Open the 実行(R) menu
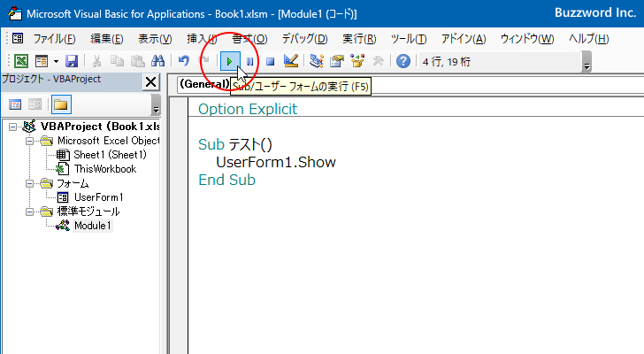The height and width of the screenshot is (354, 644). pos(359,39)
